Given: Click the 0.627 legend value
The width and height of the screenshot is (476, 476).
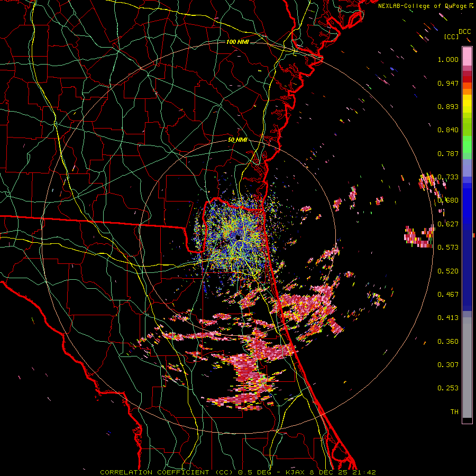Looking at the screenshot, I should pos(448,224).
